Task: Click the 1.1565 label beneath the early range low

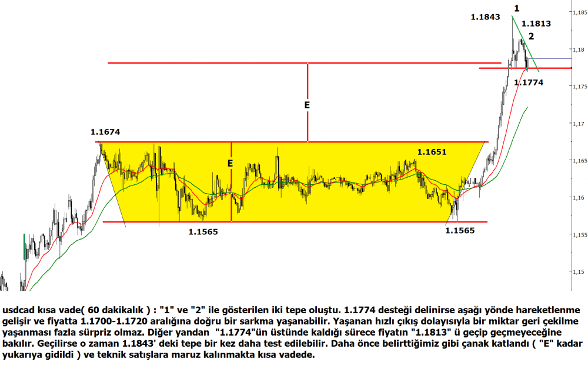Action: tap(203, 232)
